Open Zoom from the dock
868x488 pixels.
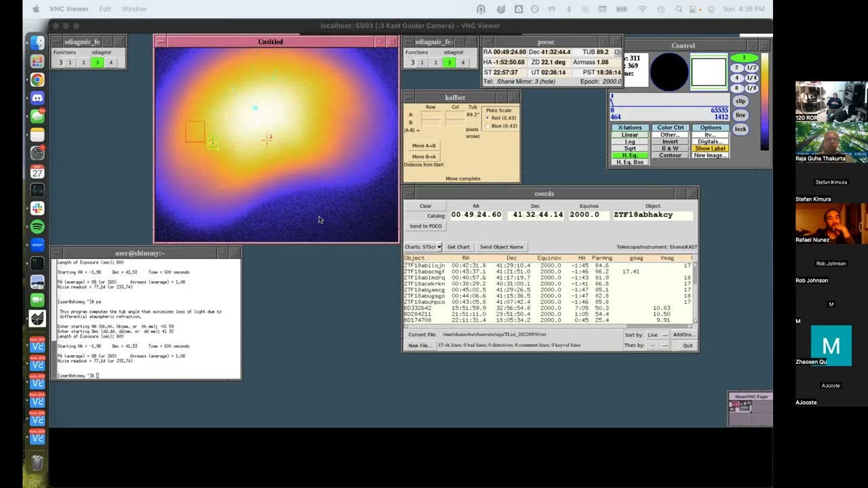(37, 245)
